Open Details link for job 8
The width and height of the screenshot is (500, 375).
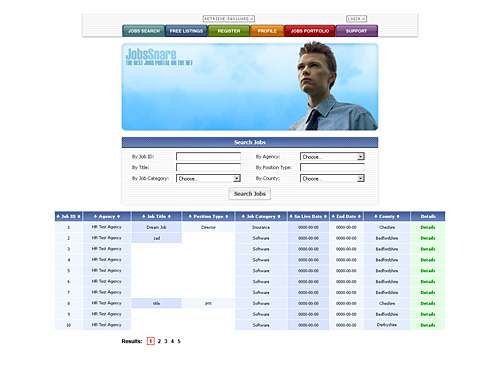coord(428,303)
